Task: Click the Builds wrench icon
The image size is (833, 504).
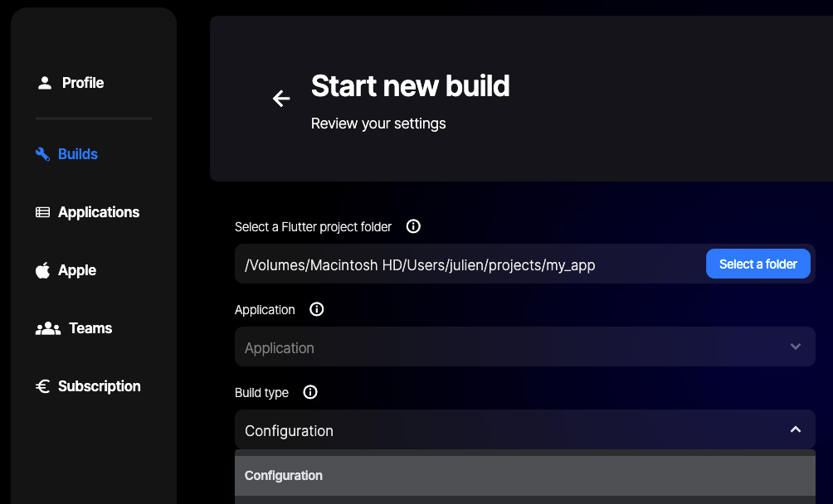Action: pyautogui.click(x=43, y=154)
